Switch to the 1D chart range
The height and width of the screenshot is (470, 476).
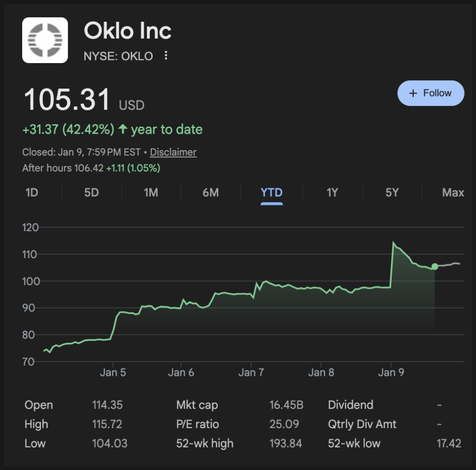coord(32,193)
